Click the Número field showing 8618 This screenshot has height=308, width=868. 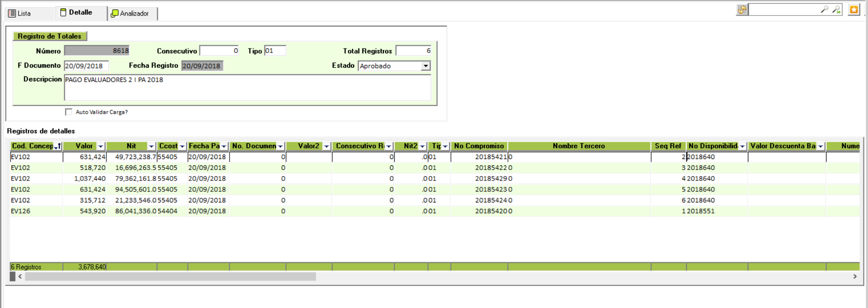[x=97, y=51]
